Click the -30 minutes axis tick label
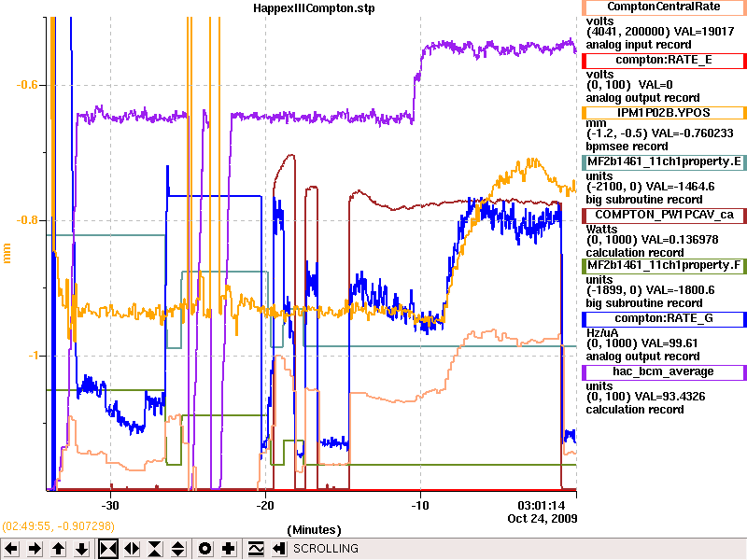This screenshot has width=747, height=560. (110, 505)
